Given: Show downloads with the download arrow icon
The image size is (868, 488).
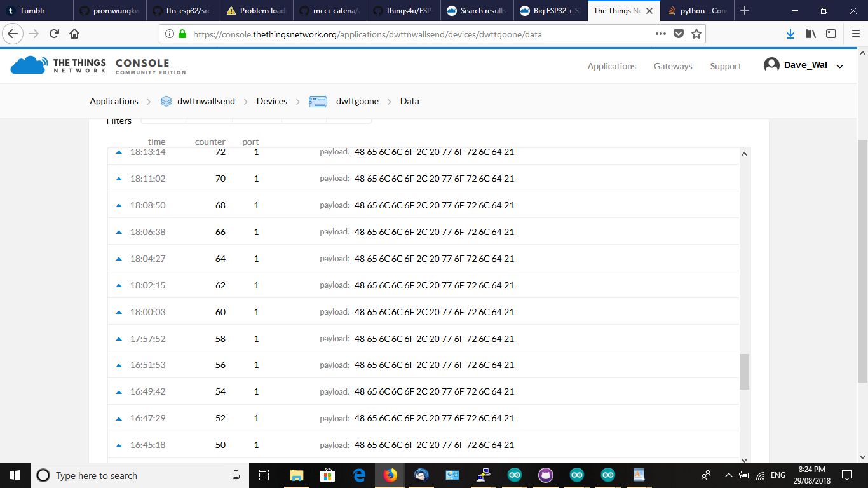Looking at the screenshot, I should [x=790, y=34].
